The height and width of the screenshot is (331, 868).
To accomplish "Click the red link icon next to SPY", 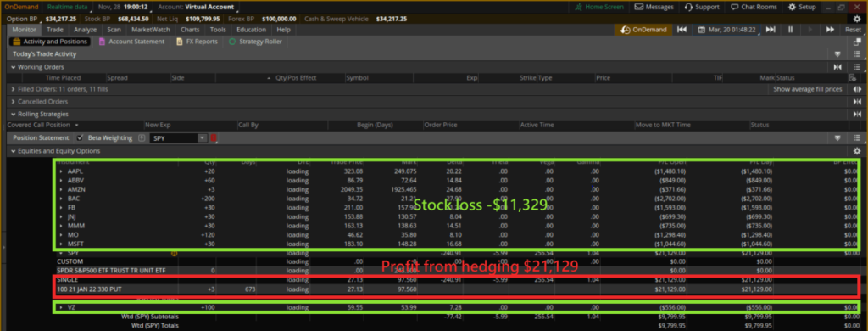I will 214,138.
